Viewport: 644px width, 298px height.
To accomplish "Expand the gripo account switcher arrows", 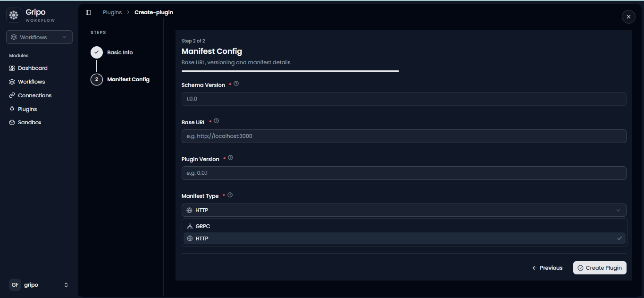I will (x=66, y=285).
